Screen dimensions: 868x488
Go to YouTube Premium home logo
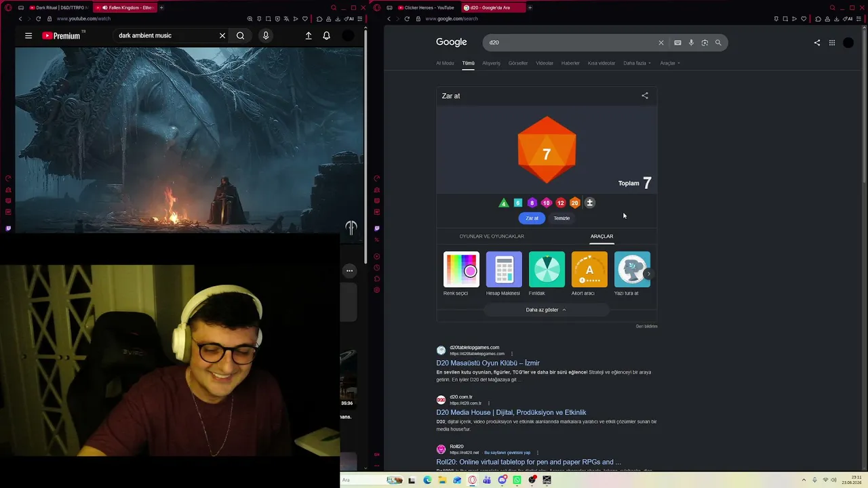pyautogui.click(x=62, y=36)
